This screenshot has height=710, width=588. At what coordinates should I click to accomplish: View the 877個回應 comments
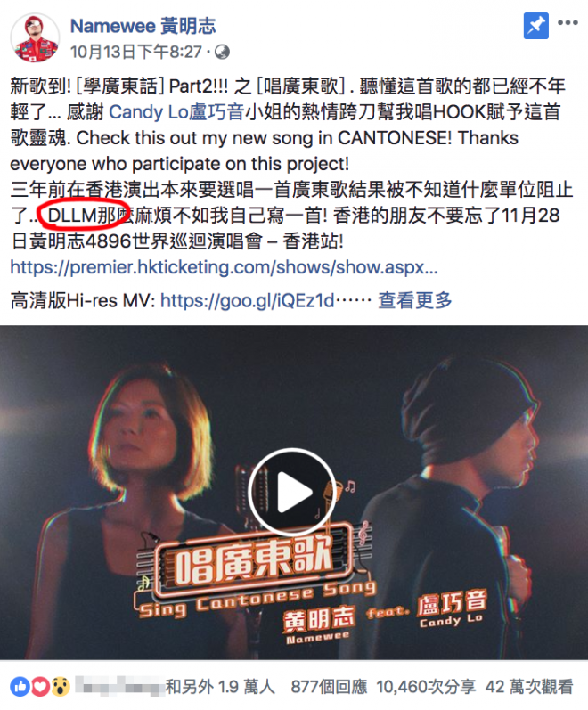(329, 687)
